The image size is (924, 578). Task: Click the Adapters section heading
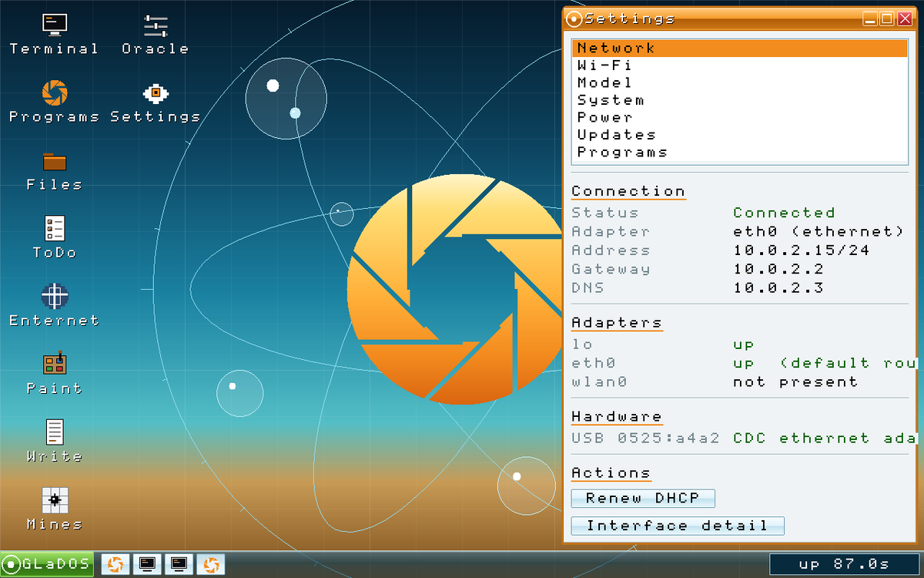coord(617,323)
